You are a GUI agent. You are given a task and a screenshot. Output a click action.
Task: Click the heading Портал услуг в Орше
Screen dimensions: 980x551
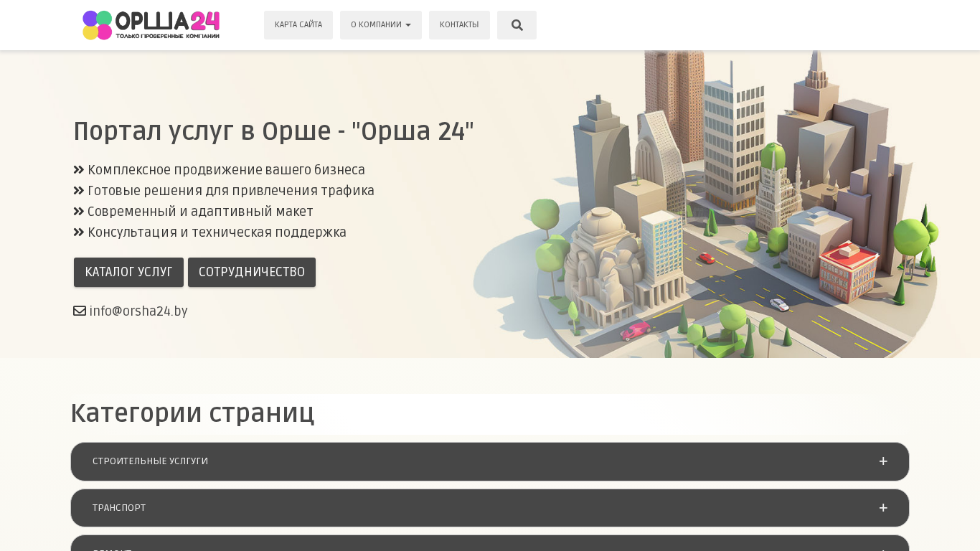tap(273, 131)
